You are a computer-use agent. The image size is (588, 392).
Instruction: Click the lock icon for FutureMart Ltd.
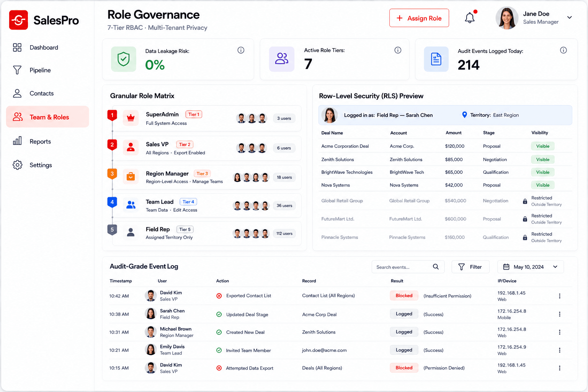coord(525,219)
